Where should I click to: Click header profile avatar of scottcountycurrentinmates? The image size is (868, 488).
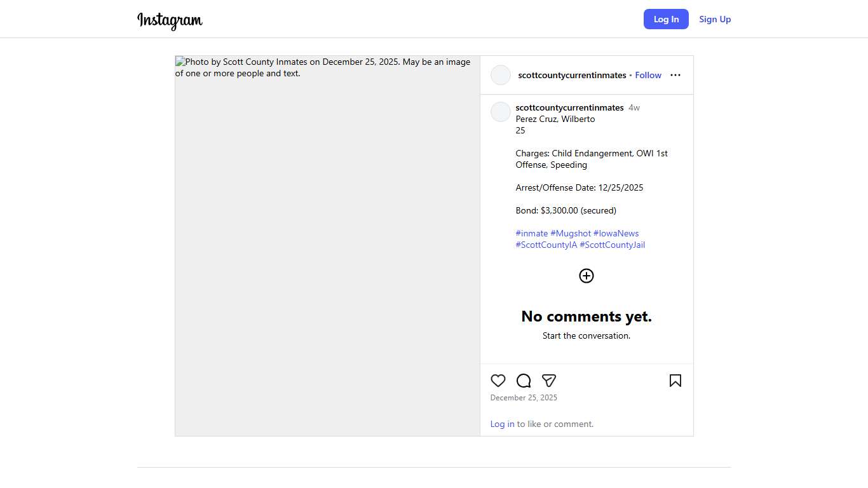tap(501, 75)
